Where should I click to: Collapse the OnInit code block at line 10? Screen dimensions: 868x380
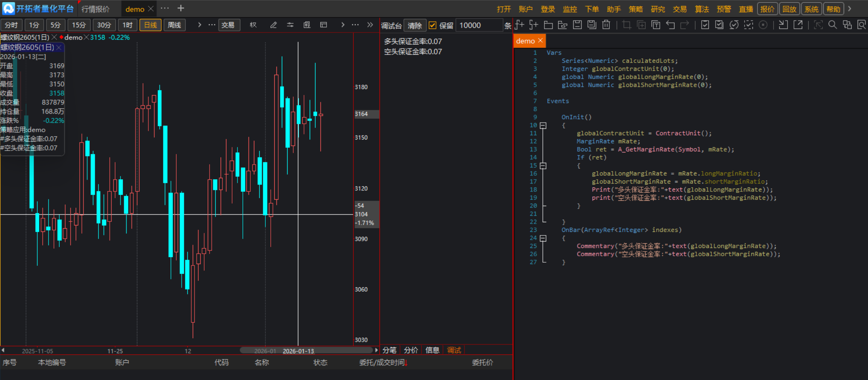(543, 126)
